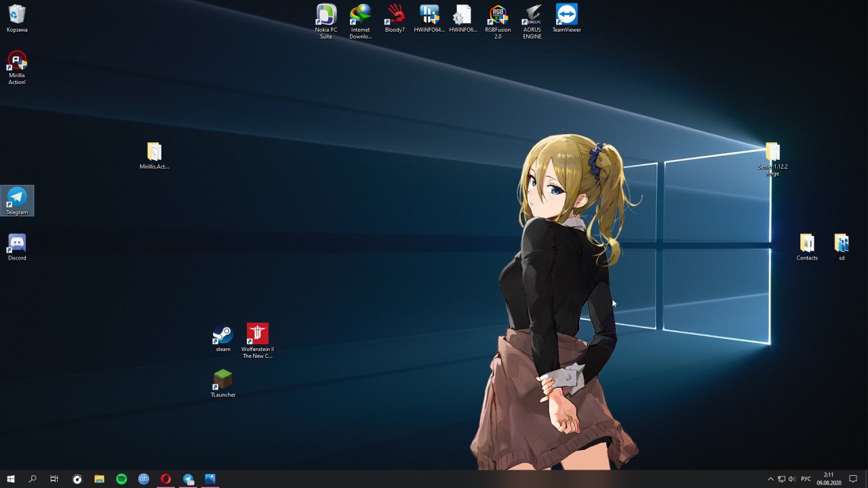This screenshot has height=488, width=868.
Task: Select Internet Download Manager shortcut
Action: click(x=360, y=21)
